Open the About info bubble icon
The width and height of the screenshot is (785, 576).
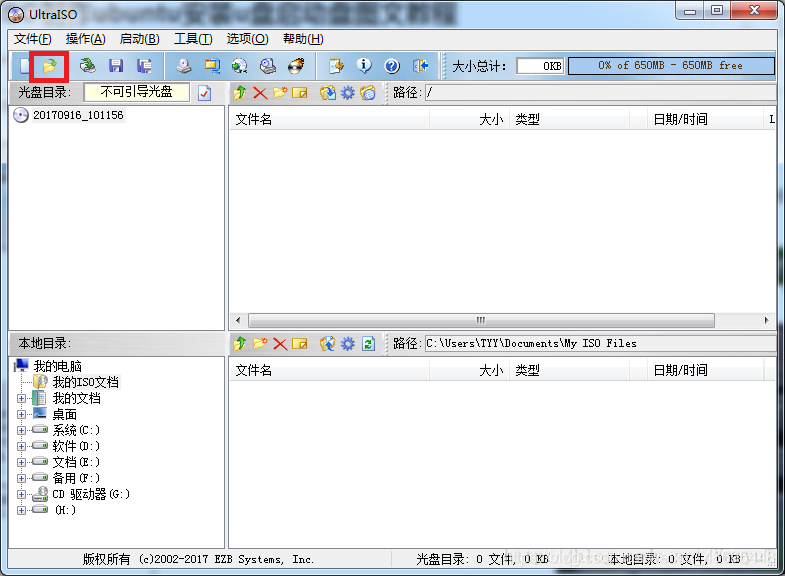pyautogui.click(x=364, y=66)
